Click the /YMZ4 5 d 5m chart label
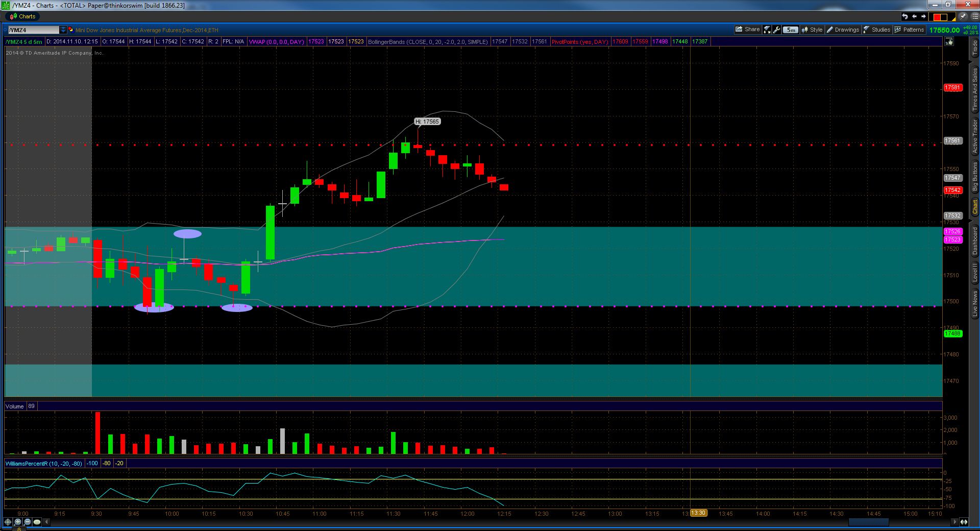 coord(24,42)
